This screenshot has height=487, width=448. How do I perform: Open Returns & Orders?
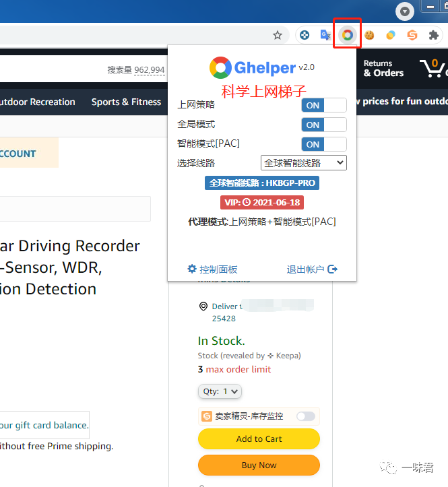(x=383, y=68)
